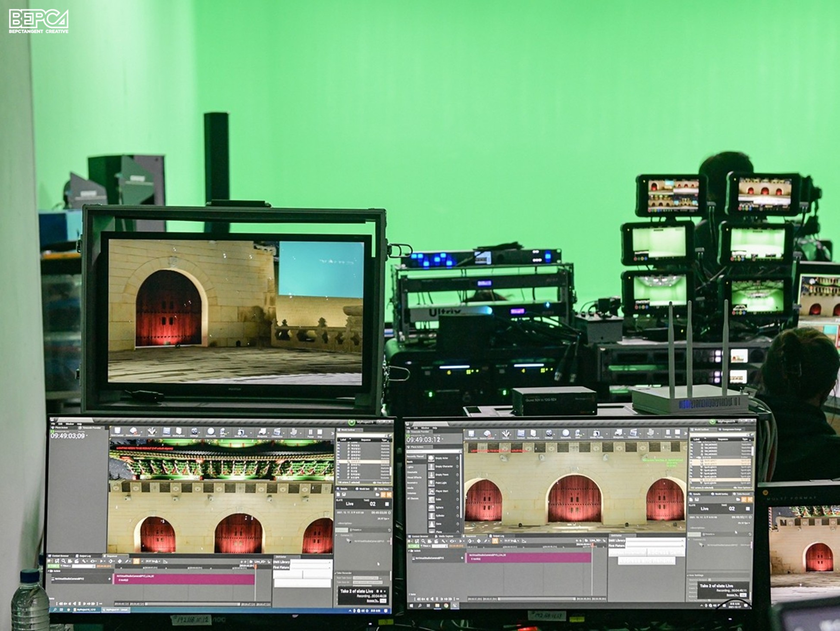
Task: Click Browse To link in left recording notification
Action: (372, 601)
